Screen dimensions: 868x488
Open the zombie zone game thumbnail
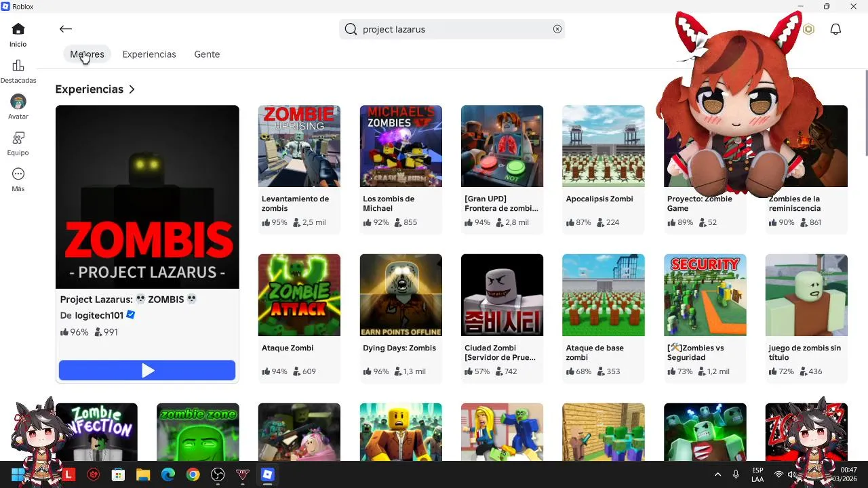pyautogui.click(x=197, y=432)
